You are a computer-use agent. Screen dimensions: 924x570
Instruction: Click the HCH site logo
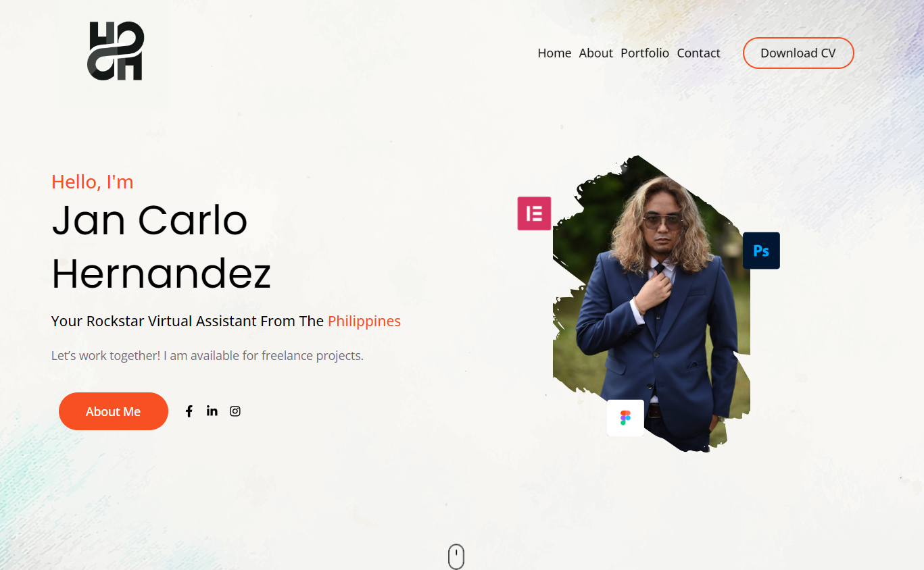pos(116,51)
